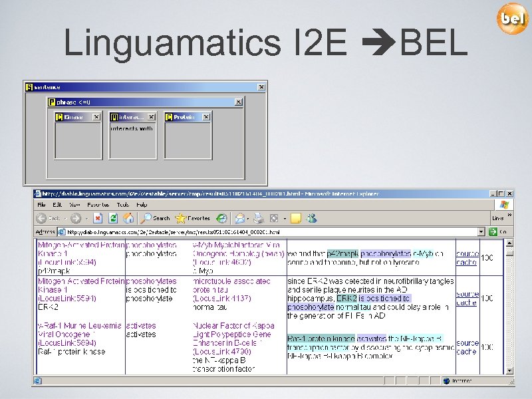The width and height of the screenshot is (532, 399).
Task: Click the S icon of sentence window
Action: click(29, 87)
